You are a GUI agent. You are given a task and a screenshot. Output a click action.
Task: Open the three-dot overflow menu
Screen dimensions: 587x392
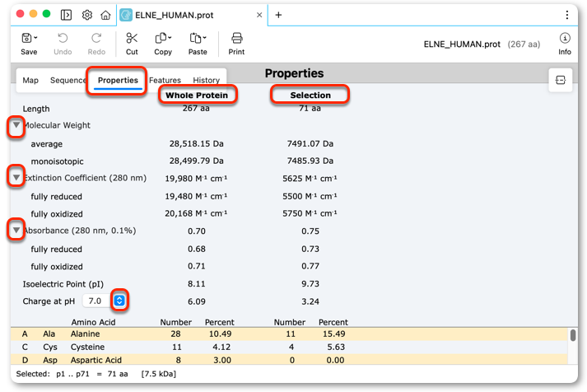pos(566,15)
